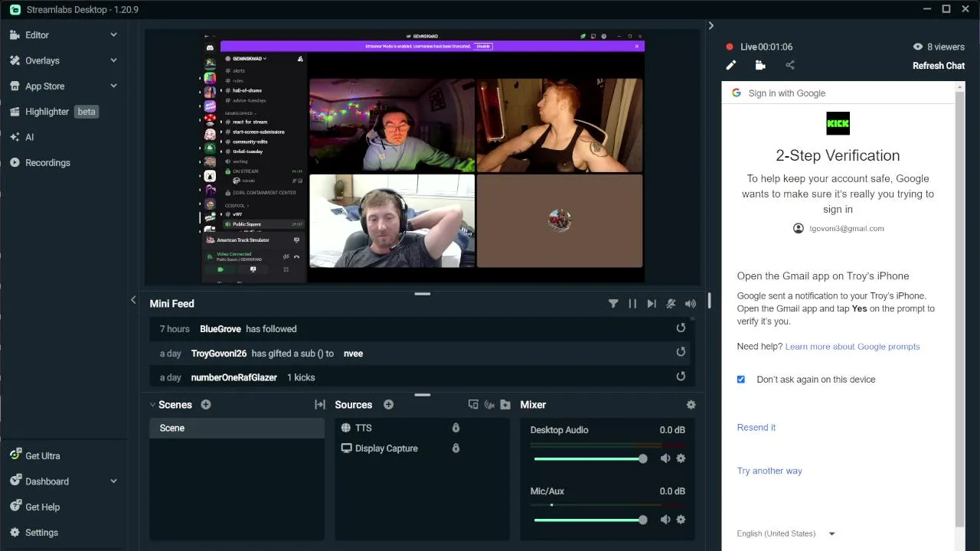
Task: Skip the current Mini Feed alert
Action: click(x=652, y=304)
